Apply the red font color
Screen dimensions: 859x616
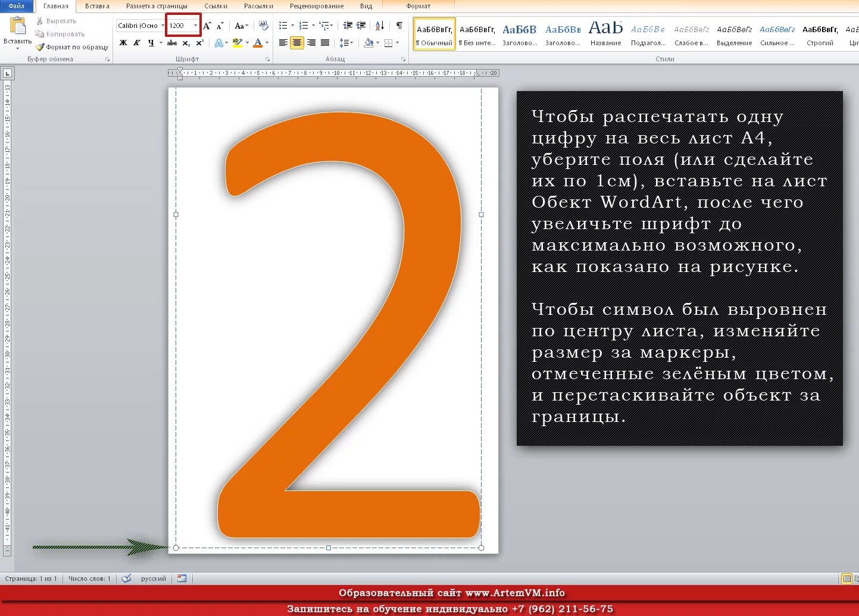pos(258,43)
